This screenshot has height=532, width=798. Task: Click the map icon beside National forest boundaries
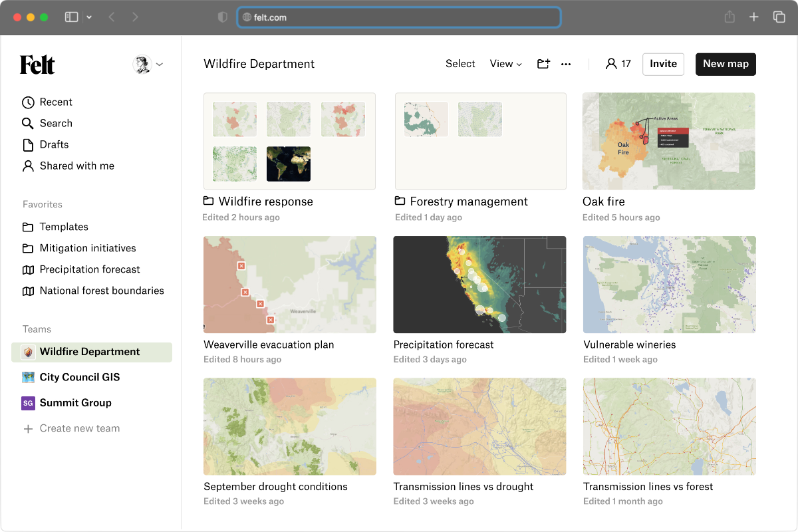[x=28, y=291]
